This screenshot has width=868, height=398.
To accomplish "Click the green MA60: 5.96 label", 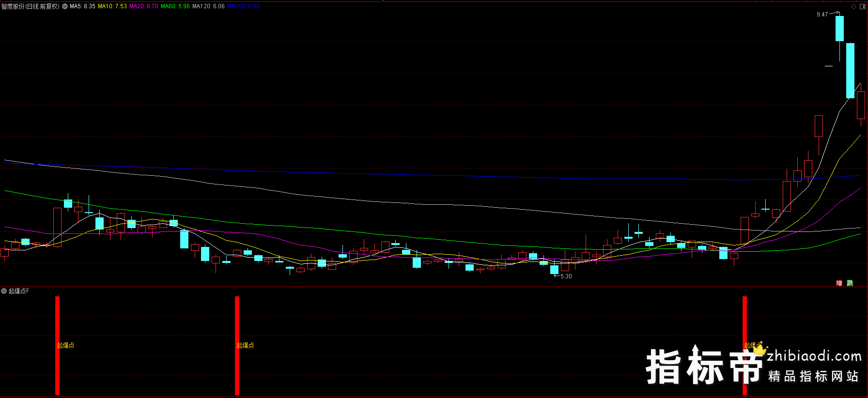I will 175,6.
